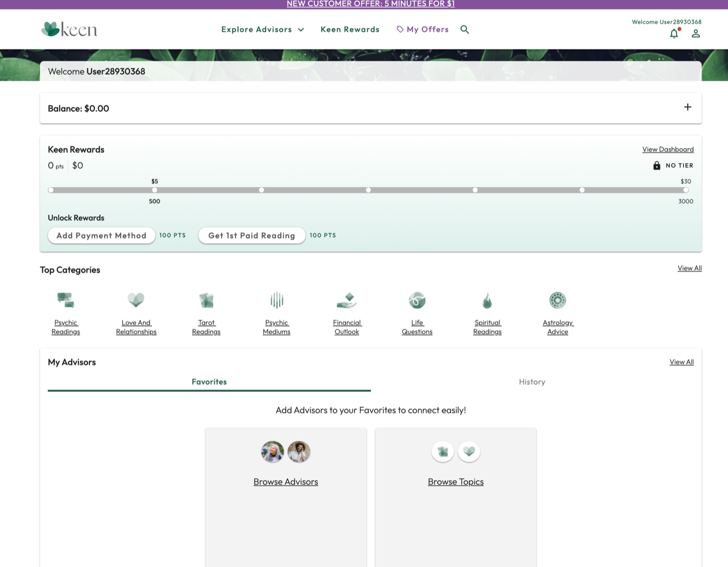728x567 pixels.
Task: Click the 0 pts rewards value
Action: point(56,165)
